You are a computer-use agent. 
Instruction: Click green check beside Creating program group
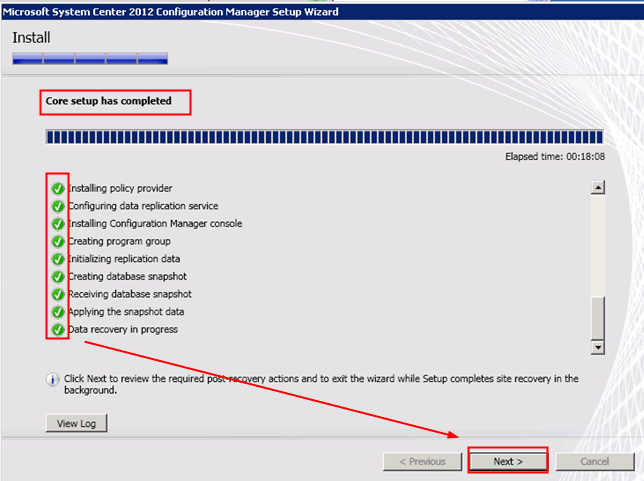click(x=58, y=241)
